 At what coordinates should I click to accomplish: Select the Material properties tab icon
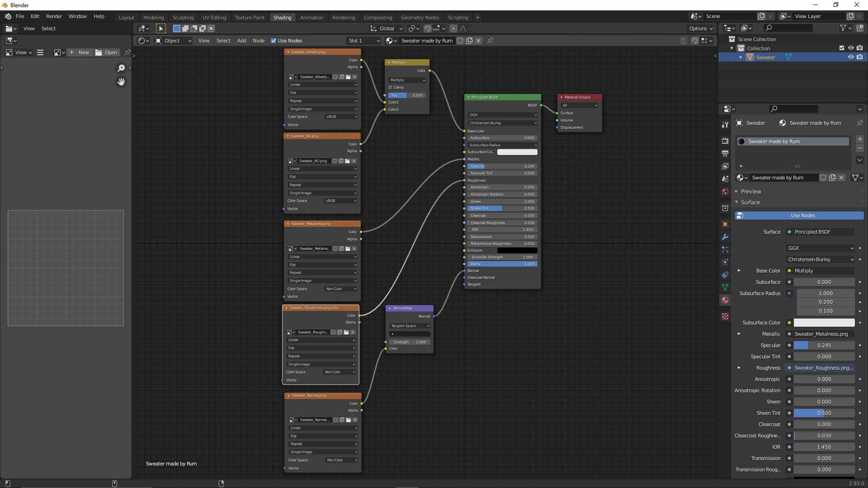[725, 300]
